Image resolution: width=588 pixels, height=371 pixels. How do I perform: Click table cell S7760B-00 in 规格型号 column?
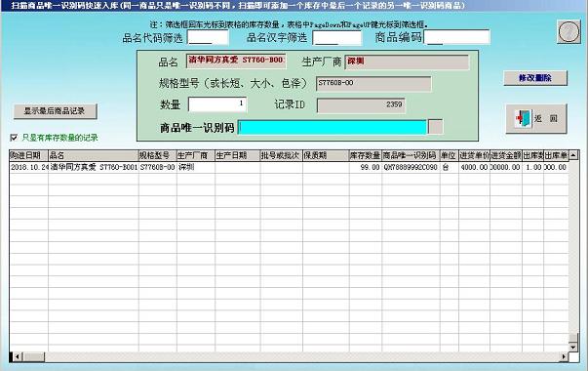158,168
